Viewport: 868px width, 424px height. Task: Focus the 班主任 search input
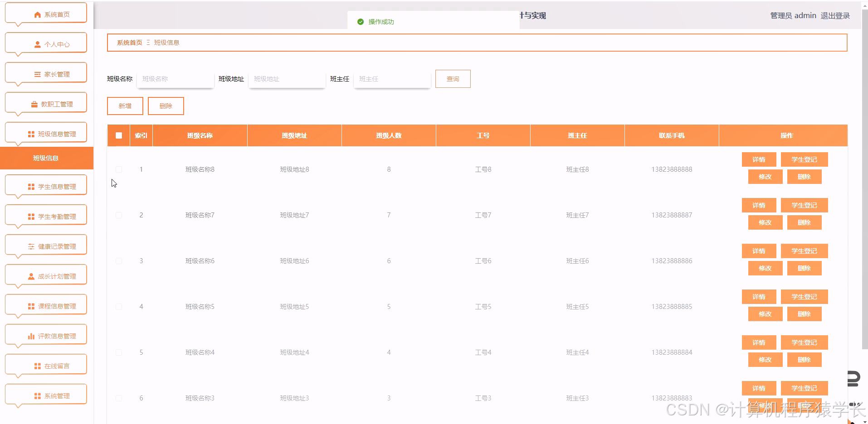click(x=392, y=79)
